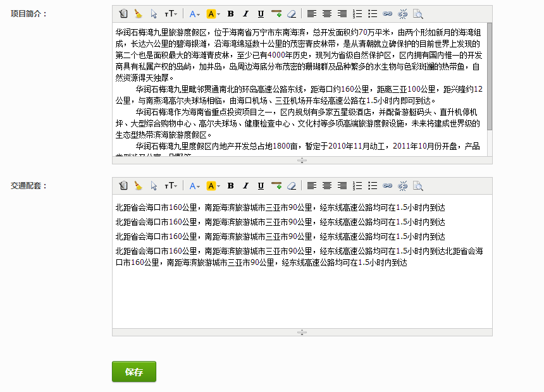544x392 pixels.
Task: Click the preview icon in 项目简介 toolbar
Action: click(x=418, y=14)
